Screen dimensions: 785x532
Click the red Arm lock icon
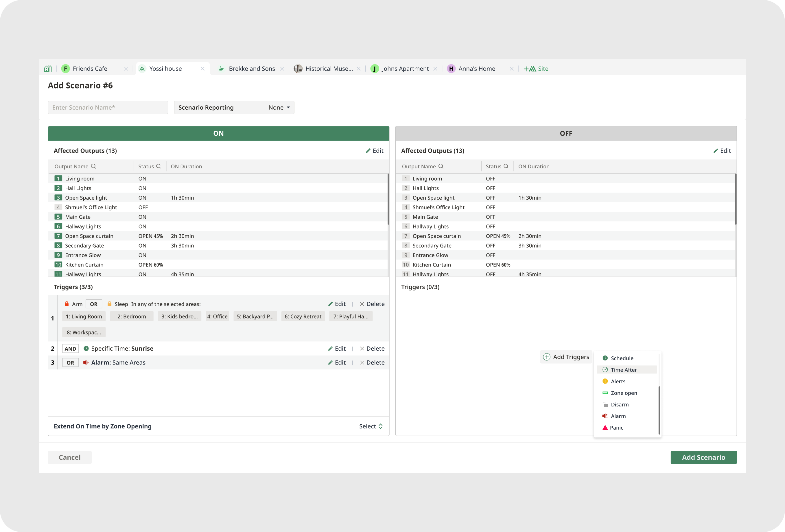[67, 304]
